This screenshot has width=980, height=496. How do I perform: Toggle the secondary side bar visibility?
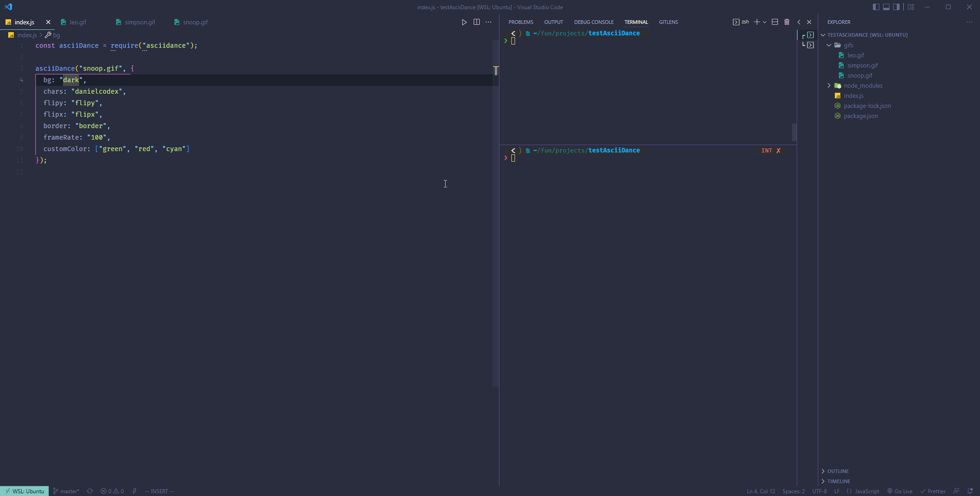point(896,7)
